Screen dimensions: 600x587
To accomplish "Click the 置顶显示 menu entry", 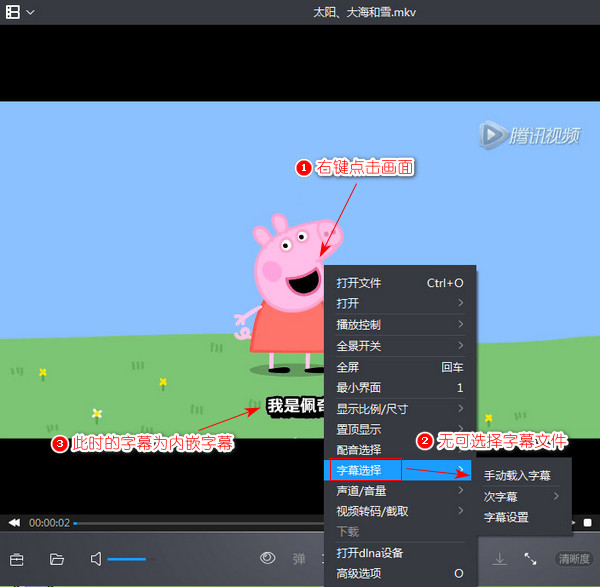I will [x=400, y=430].
